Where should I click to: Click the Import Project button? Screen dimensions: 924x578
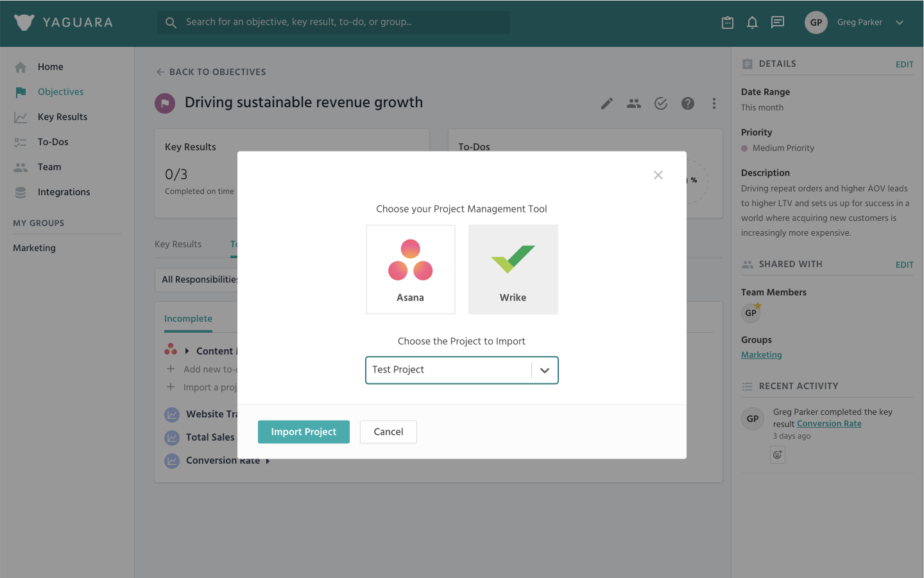[x=304, y=432]
